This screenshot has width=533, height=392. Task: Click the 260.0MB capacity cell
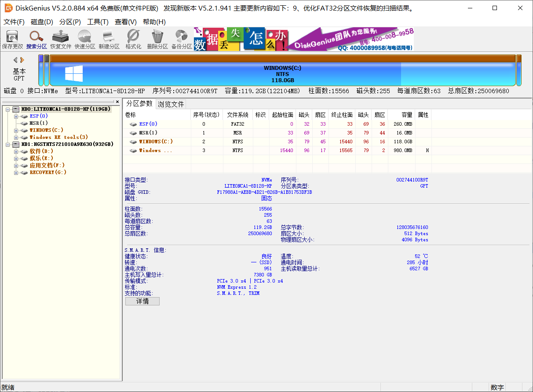coord(403,124)
